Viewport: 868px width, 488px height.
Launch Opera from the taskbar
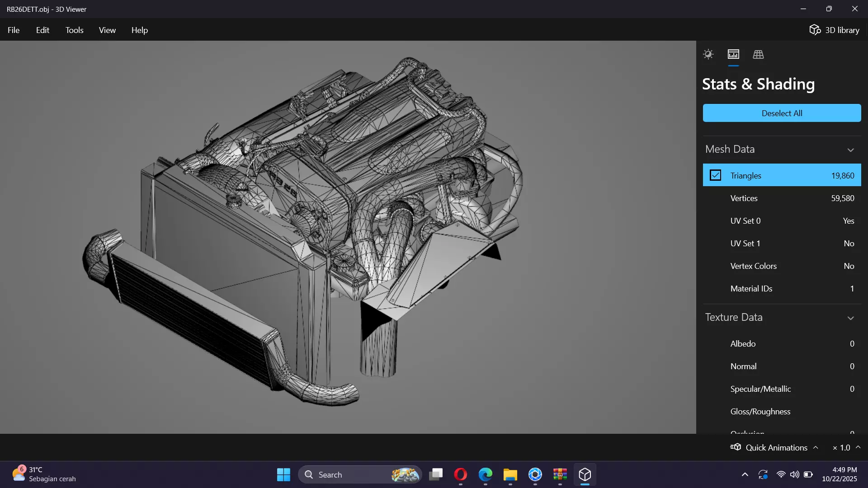[x=461, y=474]
